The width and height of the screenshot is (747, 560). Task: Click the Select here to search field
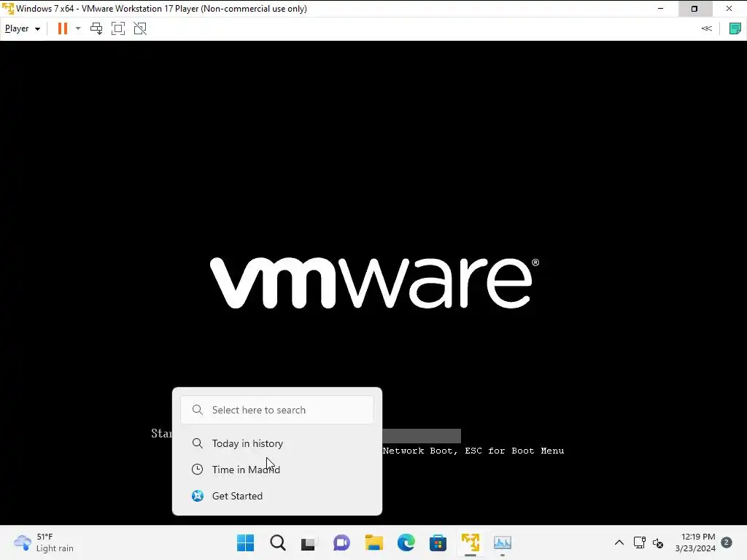277,410
